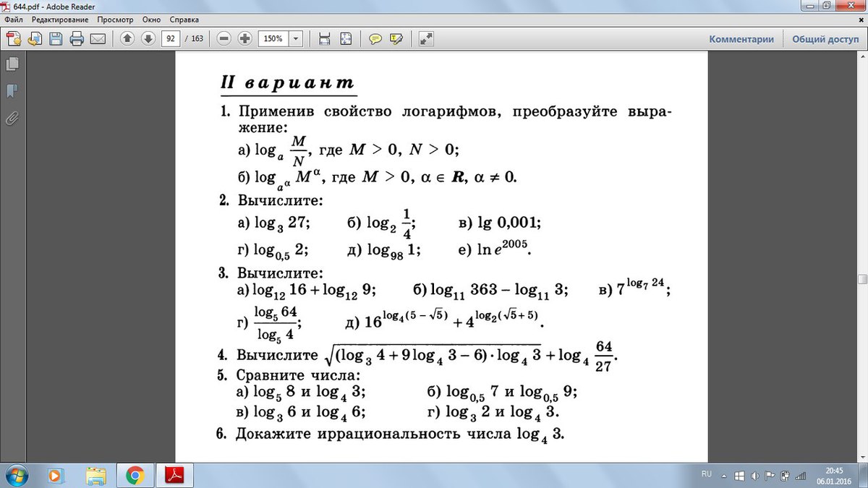Go to previous page with up arrow
868x488 pixels.
coord(127,39)
